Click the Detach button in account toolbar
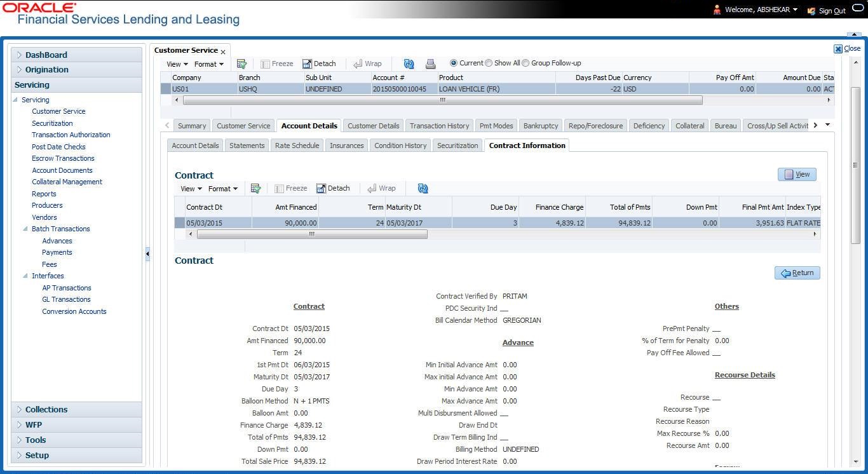The image size is (868, 474). [319, 64]
